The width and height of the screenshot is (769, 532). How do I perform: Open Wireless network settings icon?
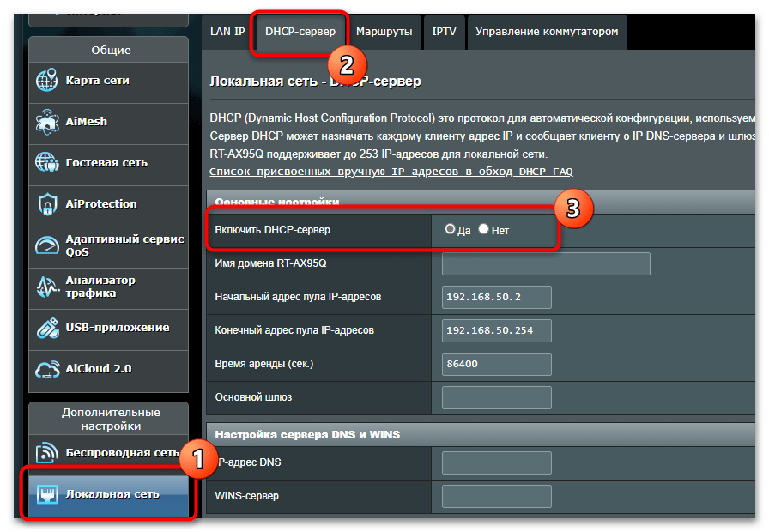(46, 452)
